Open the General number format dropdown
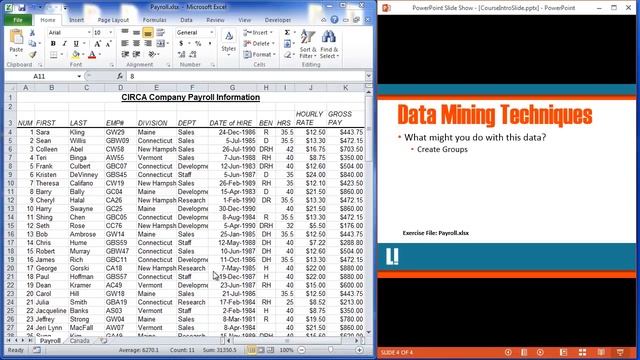The width and height of the screenshot is (640, 360). (211, 33)
